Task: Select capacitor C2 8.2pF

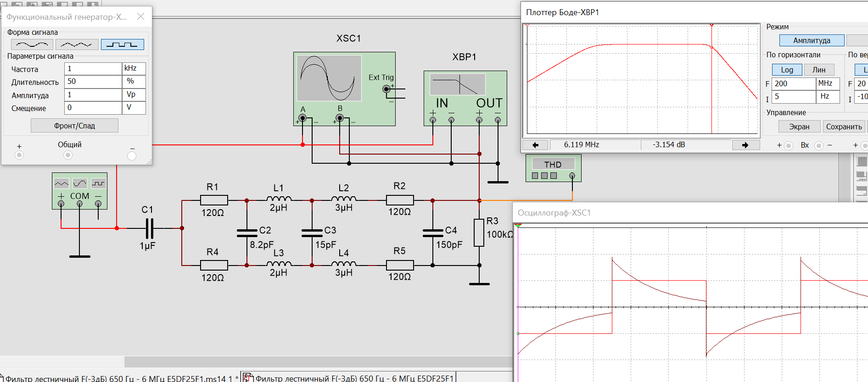Action: click(247, 233)
